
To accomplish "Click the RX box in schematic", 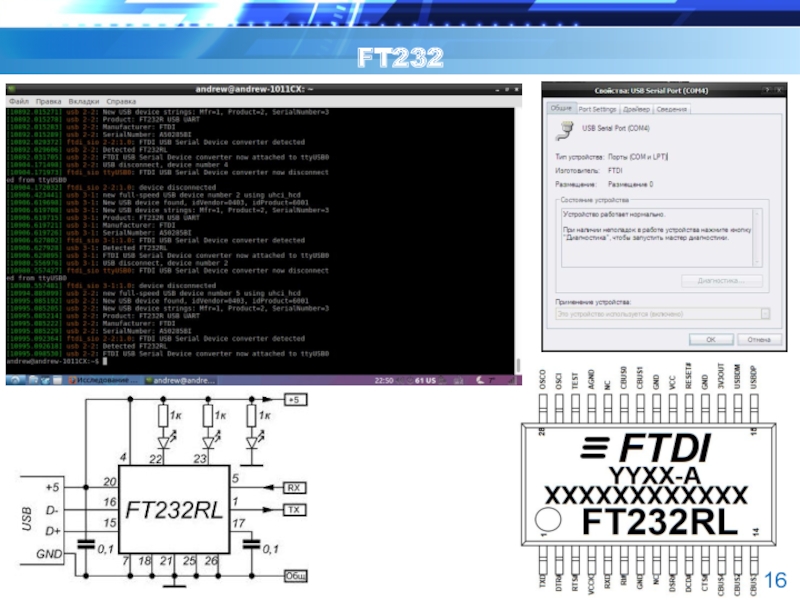I will [x=294, y=488].
